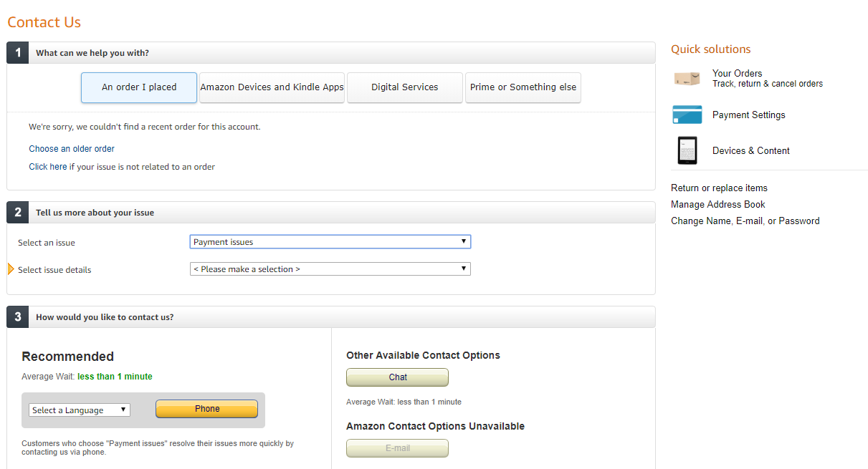Screen dimensions: 868x469
Task: Click the 'Click here' link for non-order issues
Action: (x=48, y=167)
